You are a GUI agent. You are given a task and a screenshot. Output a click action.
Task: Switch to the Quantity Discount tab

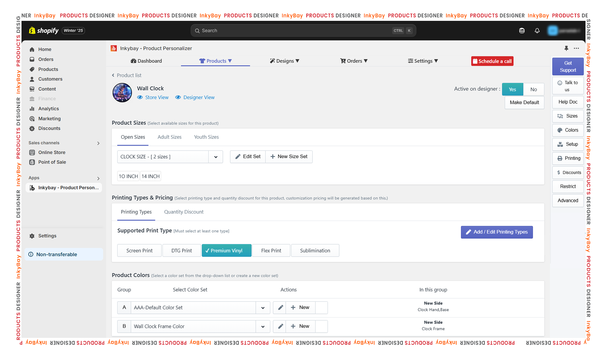[184, 212]
